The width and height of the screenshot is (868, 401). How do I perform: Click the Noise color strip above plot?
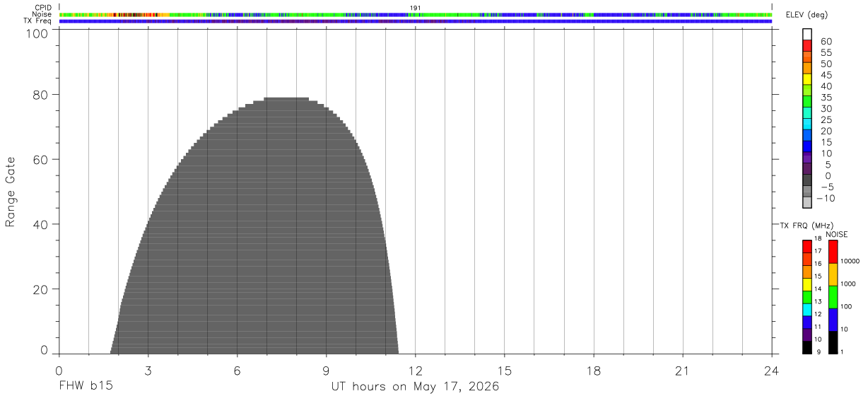[416, 14]
